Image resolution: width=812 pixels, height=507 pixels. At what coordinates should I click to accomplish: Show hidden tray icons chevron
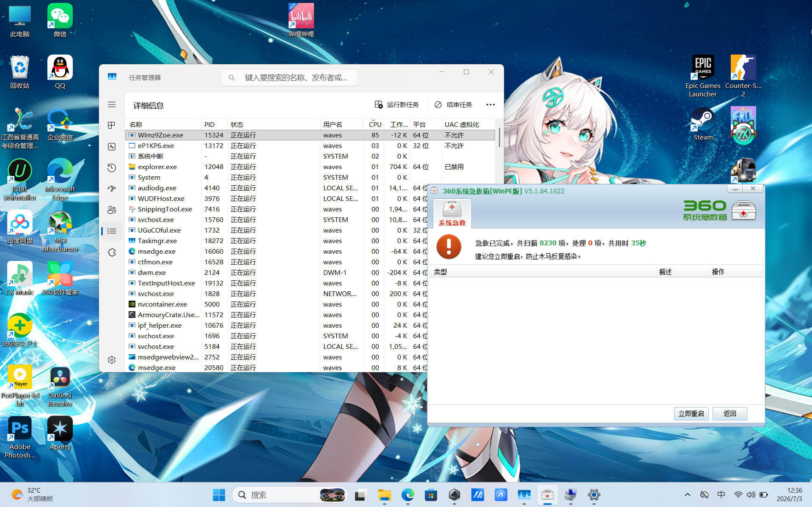pos(688,495)
